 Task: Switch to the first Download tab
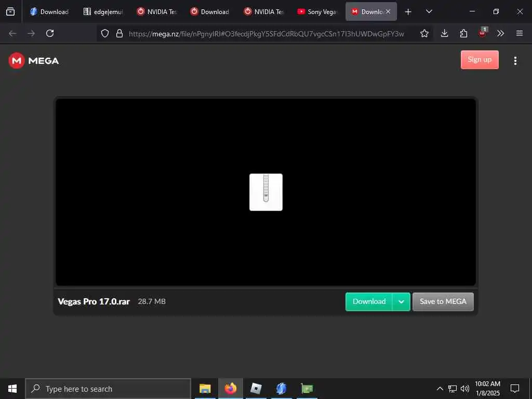pyautogui.click(x=49, y=11)
